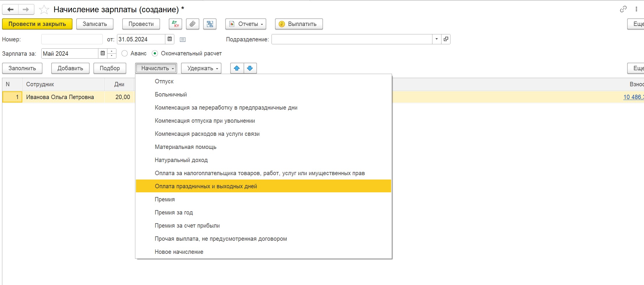Open contributions amount link 10 486
Screen dimensions: 644x285
634,97
